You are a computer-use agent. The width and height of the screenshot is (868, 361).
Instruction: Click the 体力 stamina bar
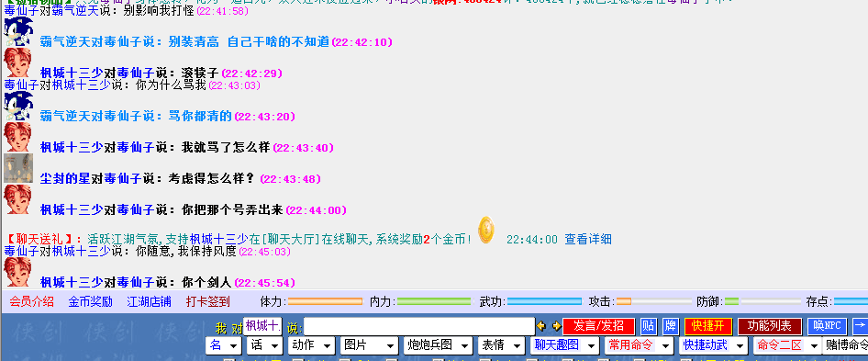point(325,301)
